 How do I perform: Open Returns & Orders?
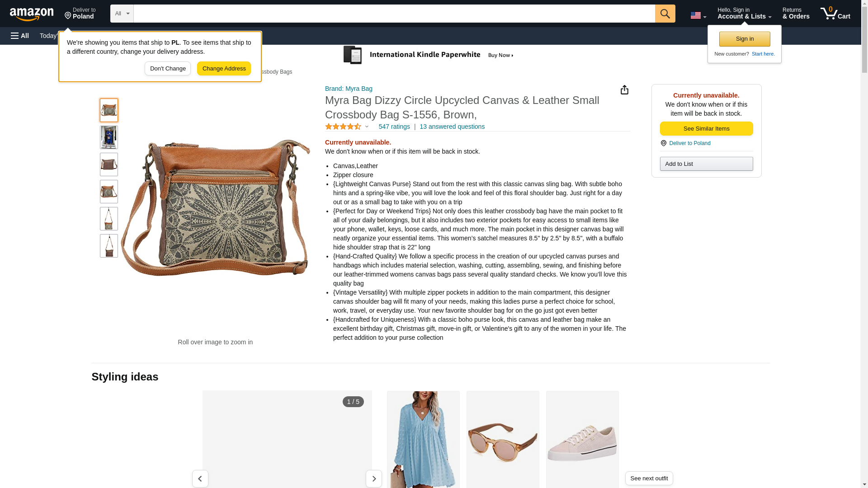pyautogui.click(x=796, y=13)
